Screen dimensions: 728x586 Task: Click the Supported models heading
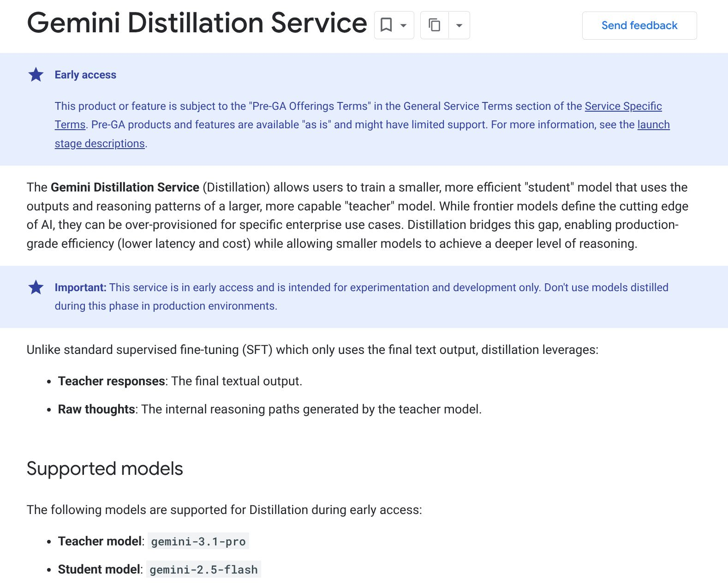pos(105,469)
